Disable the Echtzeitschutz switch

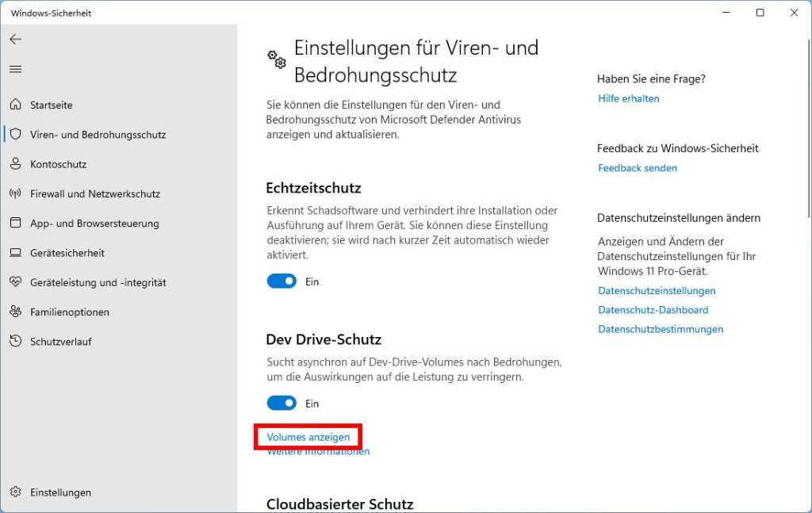(x=281, y=281)
